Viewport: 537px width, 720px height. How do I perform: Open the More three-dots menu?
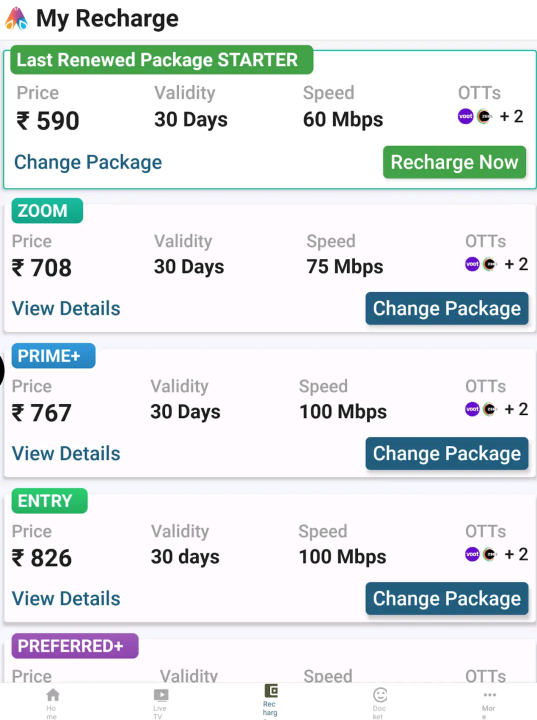tap(490, 695)
